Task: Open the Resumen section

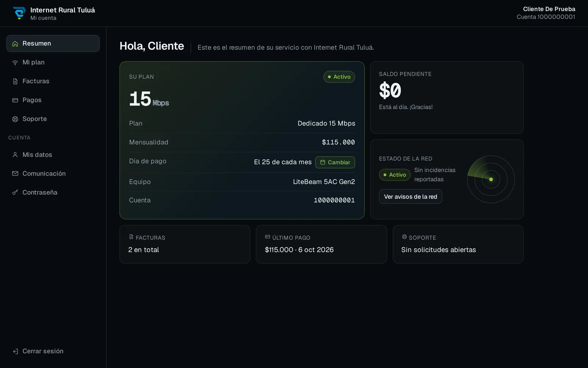Action: [x=53, y=43]
